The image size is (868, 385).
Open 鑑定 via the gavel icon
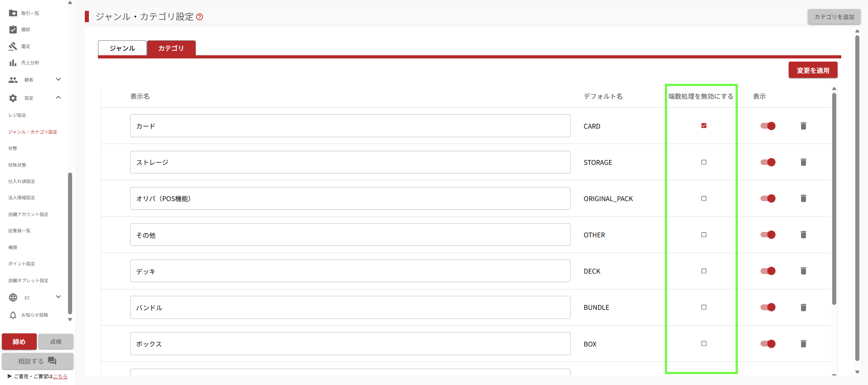click(13, 46)
